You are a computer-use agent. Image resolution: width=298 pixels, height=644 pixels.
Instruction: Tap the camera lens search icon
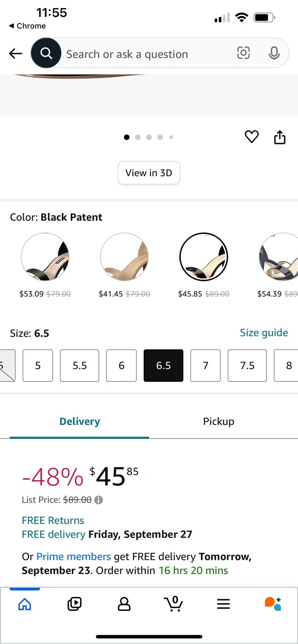[243, 54]
